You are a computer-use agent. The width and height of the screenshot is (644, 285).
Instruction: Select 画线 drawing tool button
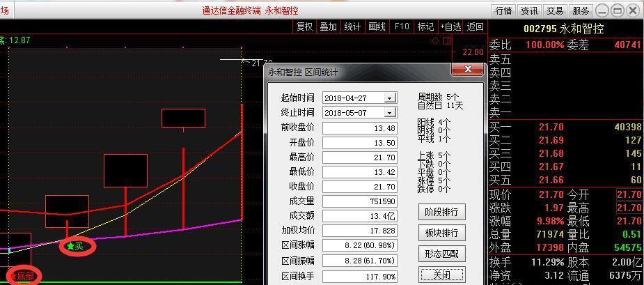click(x=377, y=26)
